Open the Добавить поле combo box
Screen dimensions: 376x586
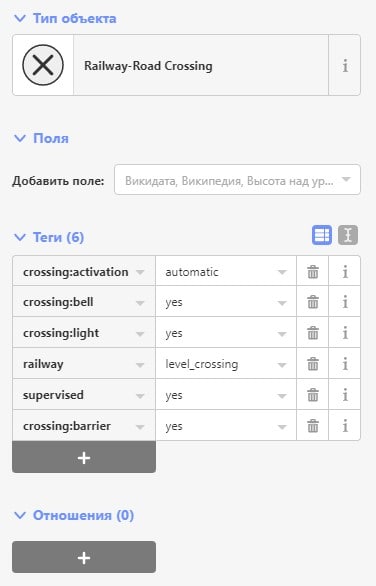click(x=237, y=180)
